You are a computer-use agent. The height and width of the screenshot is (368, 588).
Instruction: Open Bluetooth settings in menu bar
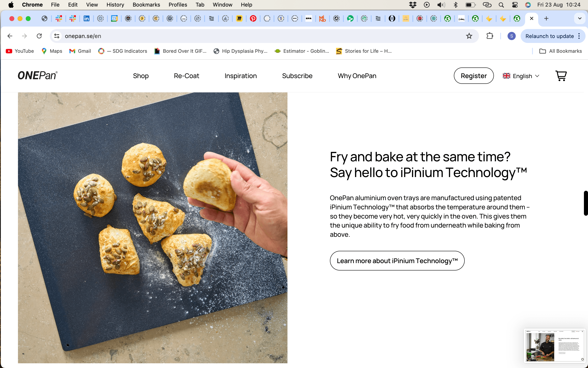[455, 5]
